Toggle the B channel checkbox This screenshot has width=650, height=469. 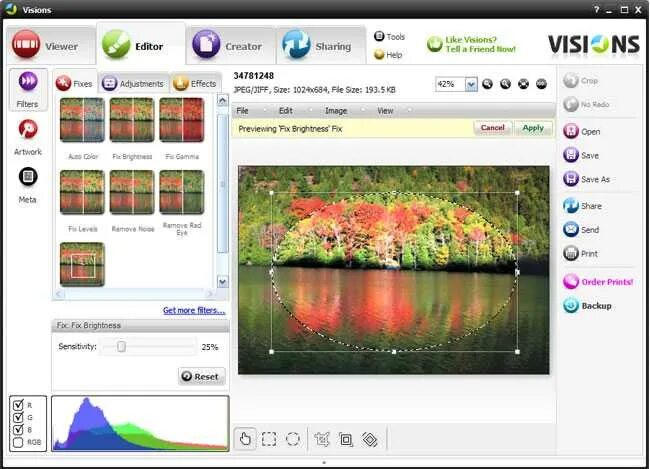18,430
